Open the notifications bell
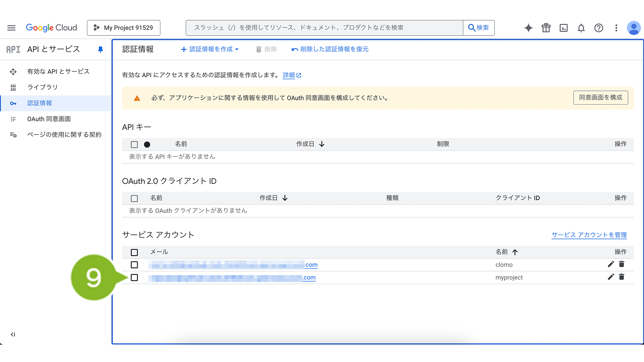Screen dimensions: 644x362 point(581,28)
